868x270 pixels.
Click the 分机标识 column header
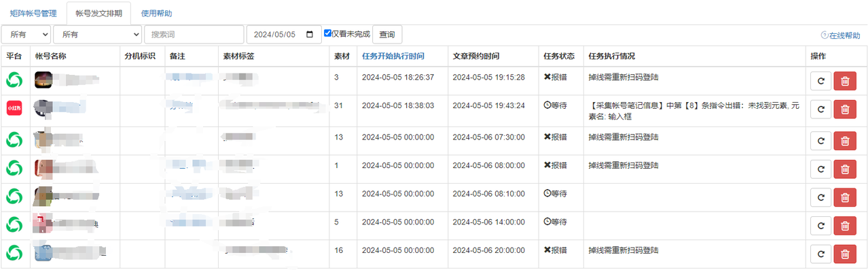(x=141, y=56)
